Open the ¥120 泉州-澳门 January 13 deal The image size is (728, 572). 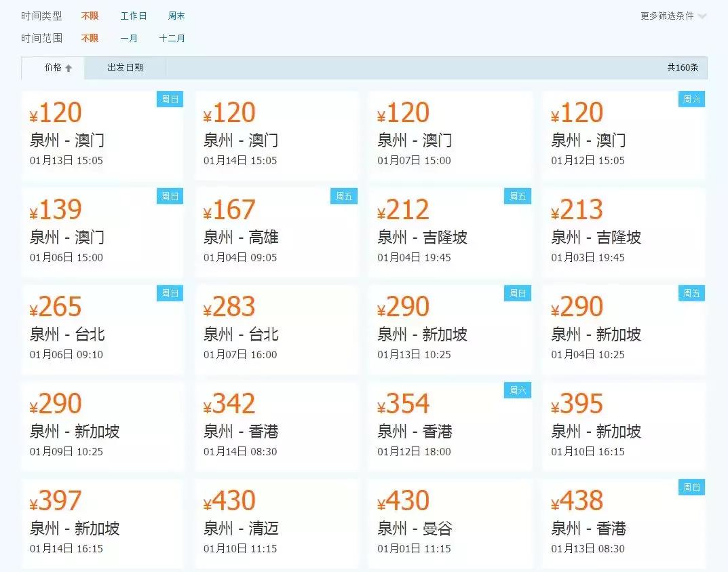click(x=102, y=134)
